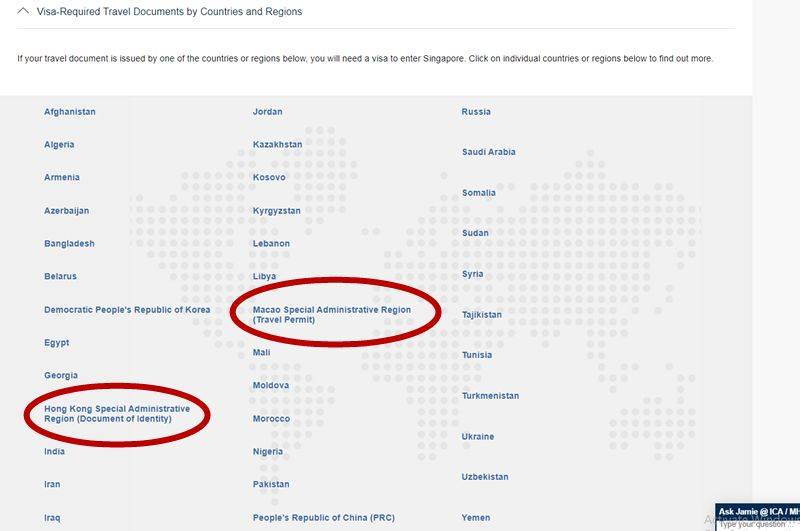Open the Yemen visa link

tap(476, 518)
